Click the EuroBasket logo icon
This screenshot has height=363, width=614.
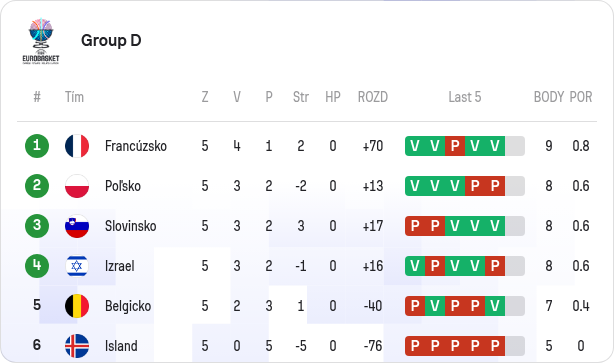coord(41,41)
